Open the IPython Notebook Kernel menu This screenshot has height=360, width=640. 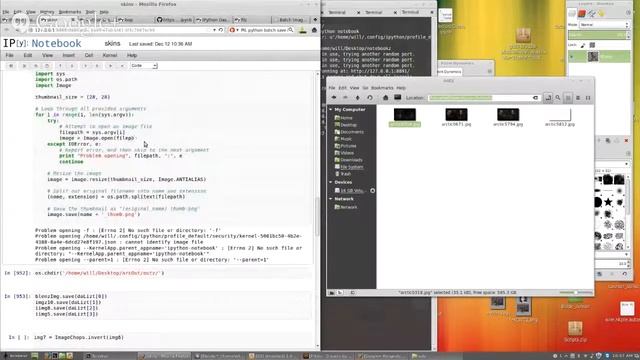coord(109,55)
